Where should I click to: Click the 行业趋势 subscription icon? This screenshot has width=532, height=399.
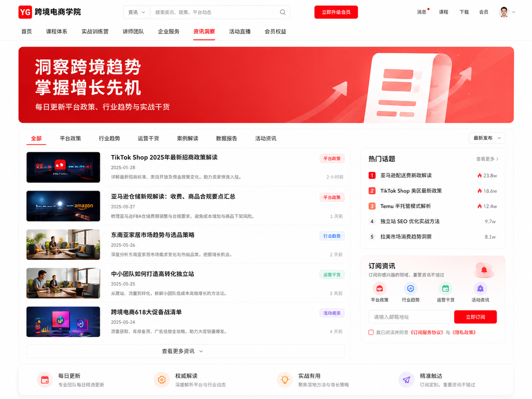(410, 288)
